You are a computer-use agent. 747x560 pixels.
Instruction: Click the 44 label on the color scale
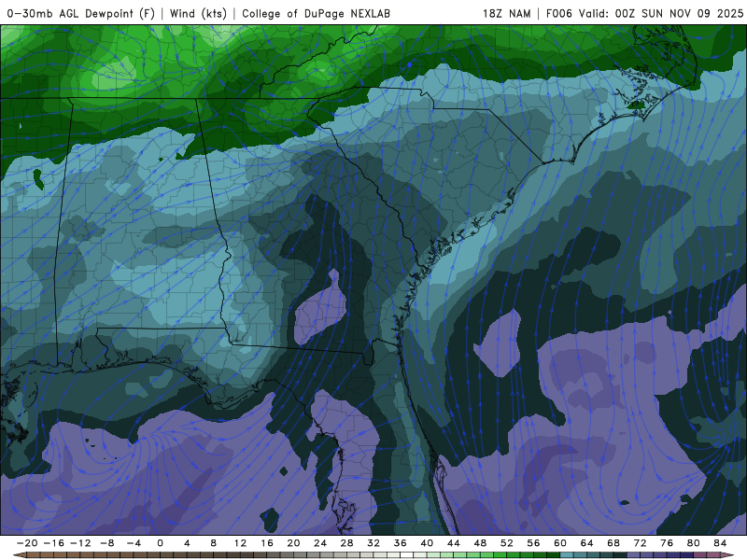454,543
